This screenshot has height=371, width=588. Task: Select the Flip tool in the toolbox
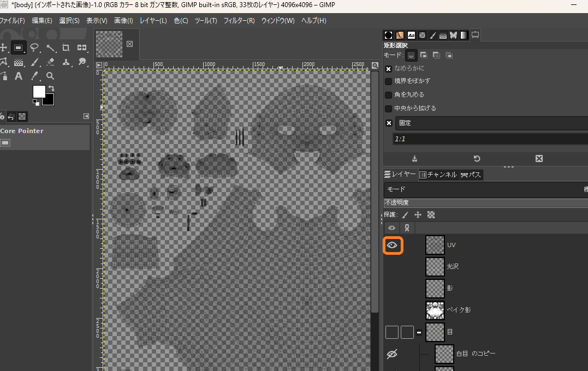coord(82,47)
